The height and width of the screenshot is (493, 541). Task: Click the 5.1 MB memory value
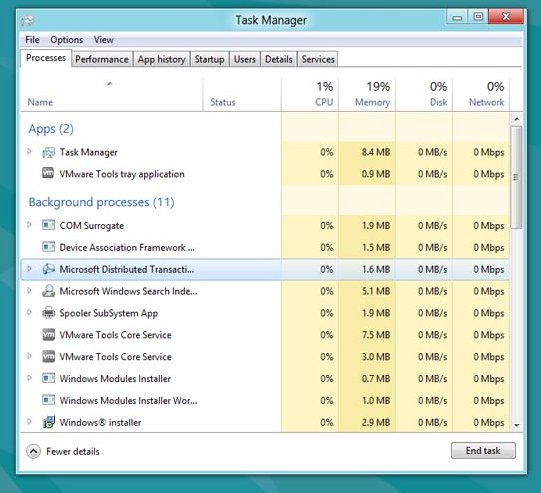[376, 291]
